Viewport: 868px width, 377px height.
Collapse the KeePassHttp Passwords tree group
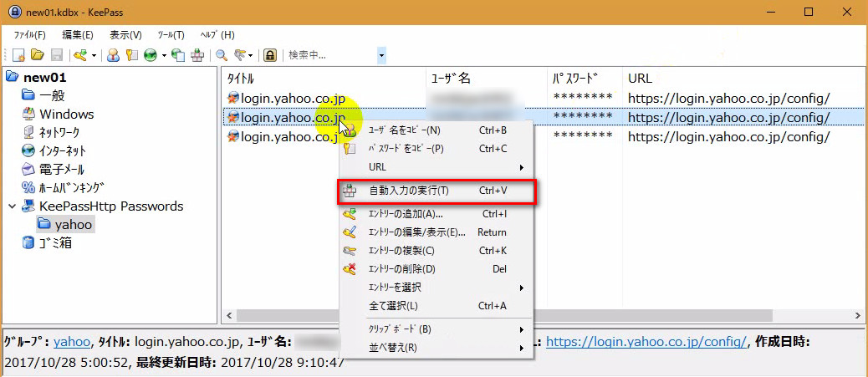[11, 206]
